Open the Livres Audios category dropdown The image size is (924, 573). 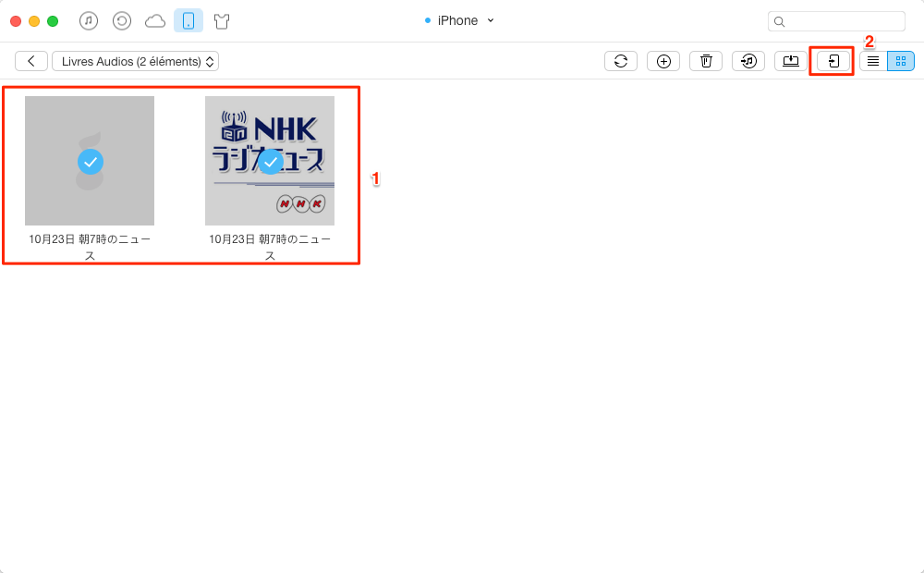click(x=136, y=61)
